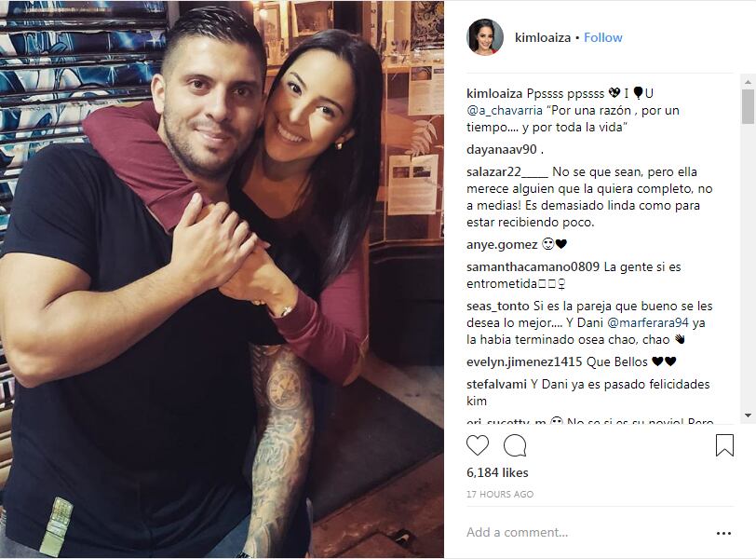Click the comments scrollbar up arrow
The image size is (756, 559).
(748, 81)
